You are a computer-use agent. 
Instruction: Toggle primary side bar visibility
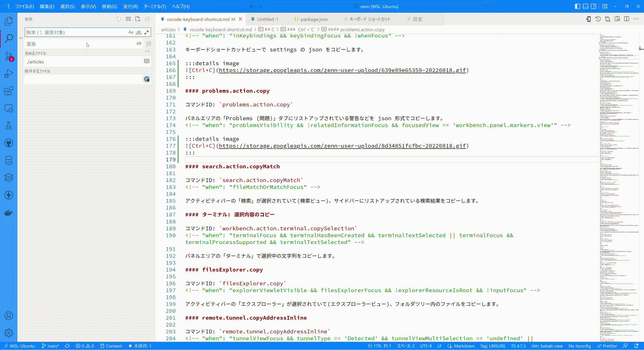(578, 6)
